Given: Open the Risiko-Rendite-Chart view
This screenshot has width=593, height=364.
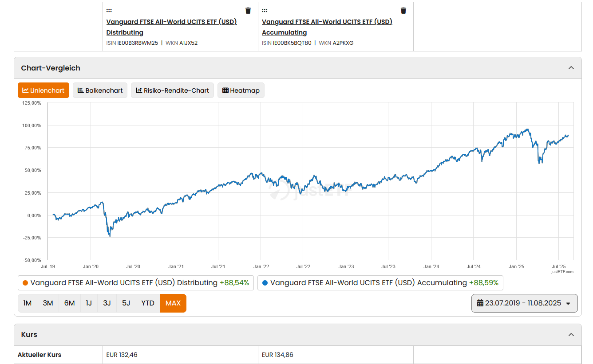Looking at the screenshot, I should point(172,90).
